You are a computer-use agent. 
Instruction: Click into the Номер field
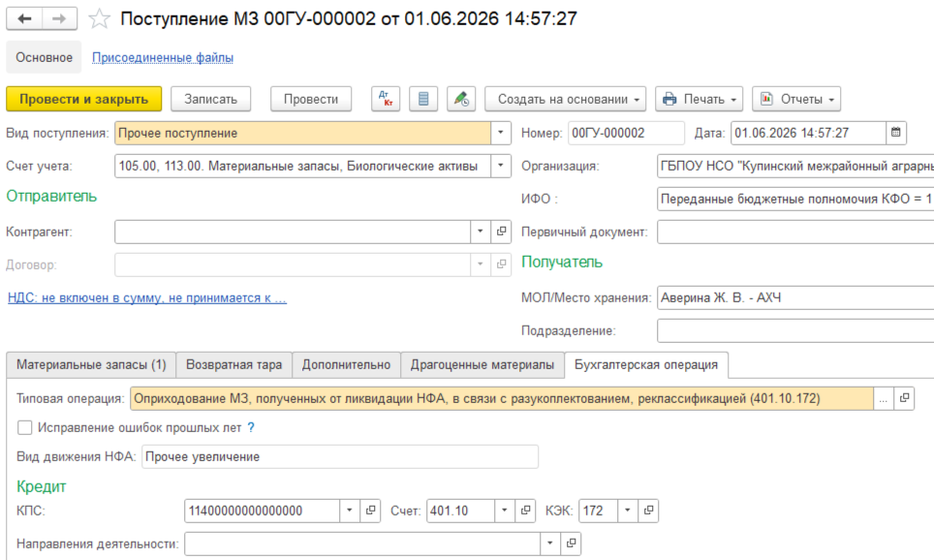click(626, 133)
